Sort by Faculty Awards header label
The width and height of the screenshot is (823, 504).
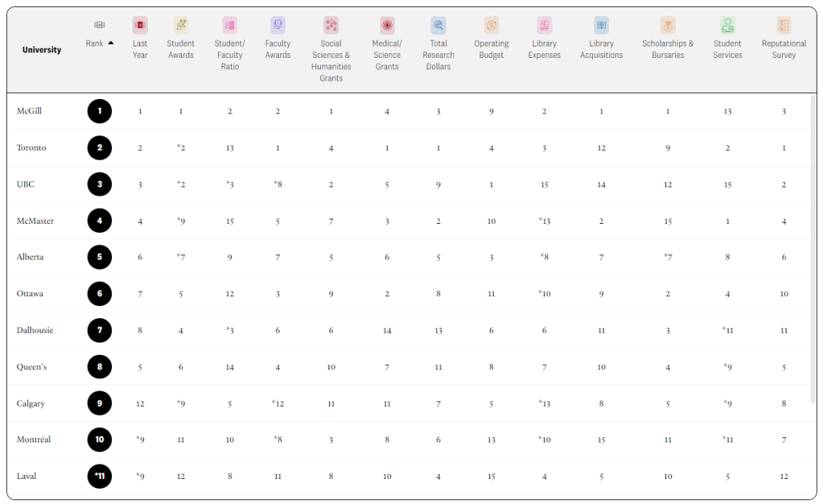[x=277, y=49]
